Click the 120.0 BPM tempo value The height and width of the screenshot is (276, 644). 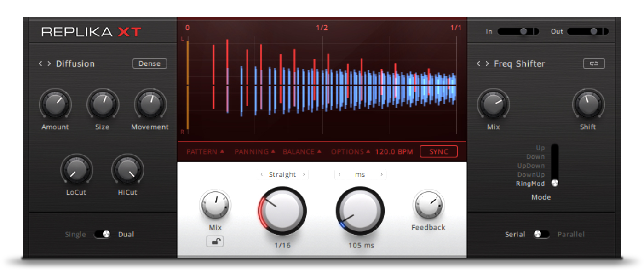pyautogui.click(x=394, y=151)
